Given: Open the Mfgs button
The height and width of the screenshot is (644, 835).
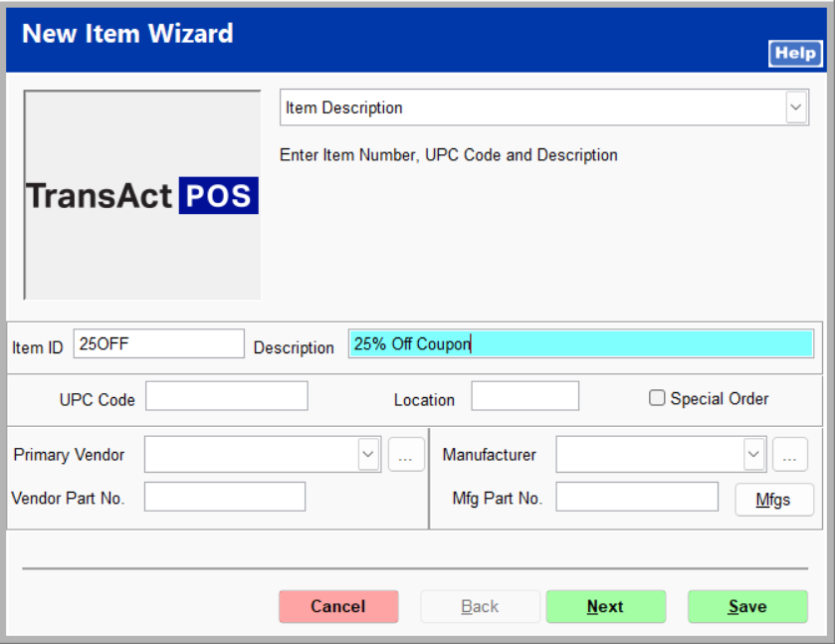Looking at the screenshot, I should [773, 499].
